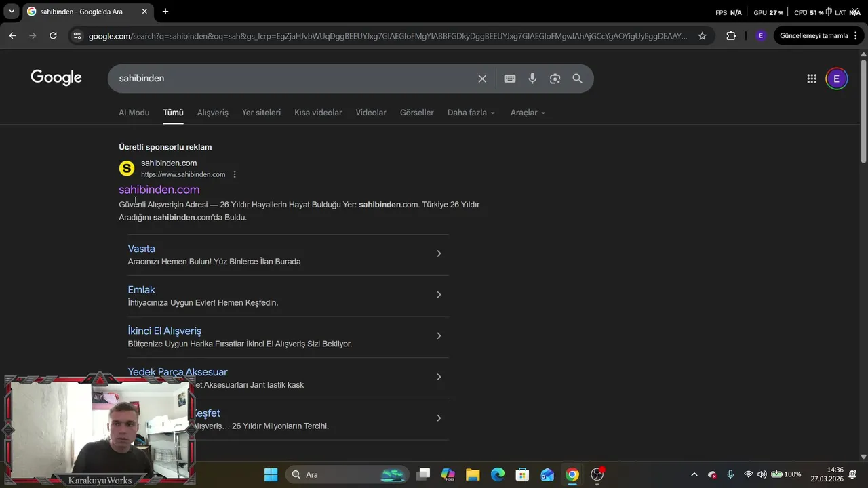Click the Güncellemeyi tamamla button
This screenshot has width=868, height=488.
pyautogui.click(x=814, y=35)
